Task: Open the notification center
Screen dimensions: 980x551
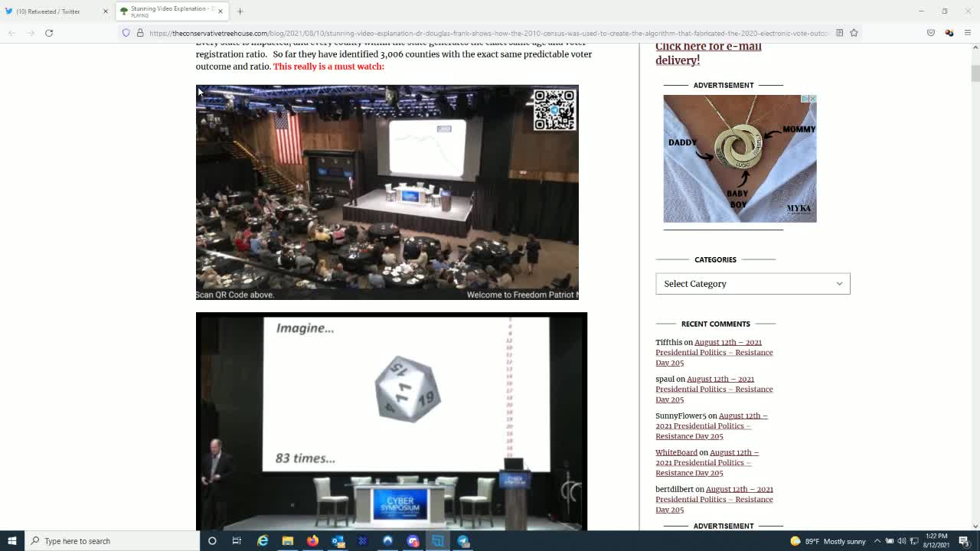Action: pyautogui.click(x=964, y=541)
